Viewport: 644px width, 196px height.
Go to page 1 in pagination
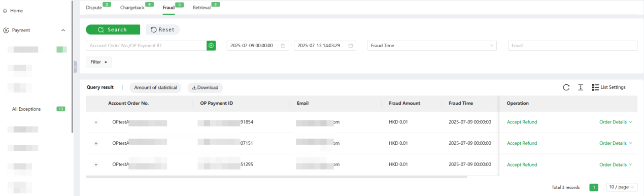pyautogui.click(x=594, y=187)
